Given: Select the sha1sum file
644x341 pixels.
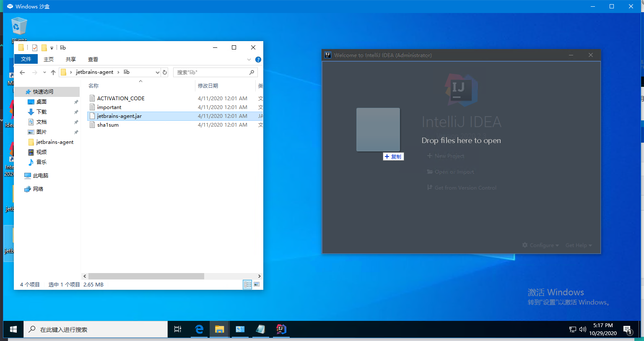Looking at the screenshot, I should pos(108,125).
